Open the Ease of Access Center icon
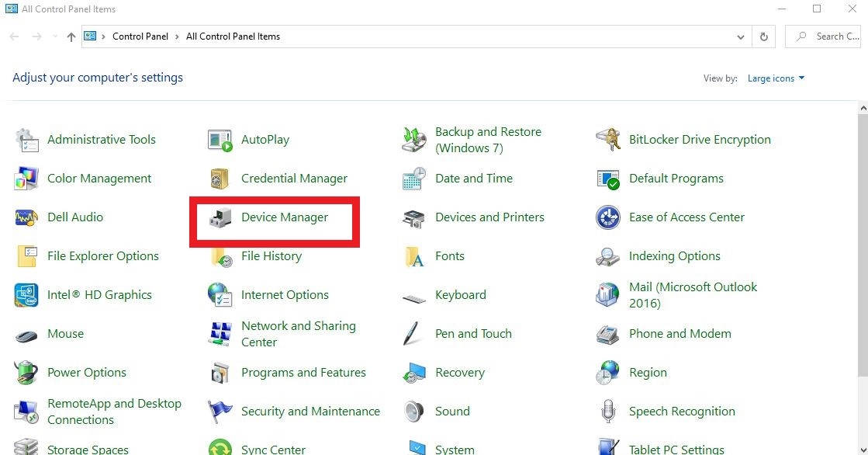This screenshot has height=455, width=868. pyautogui.click(x=608, y=217)
